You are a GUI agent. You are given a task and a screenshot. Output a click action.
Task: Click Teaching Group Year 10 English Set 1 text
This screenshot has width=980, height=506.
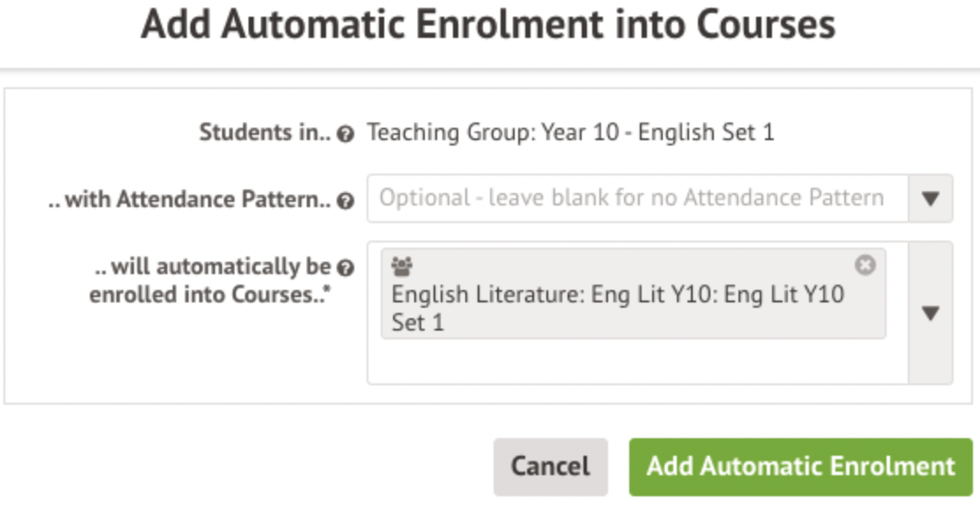pos(570,134)
